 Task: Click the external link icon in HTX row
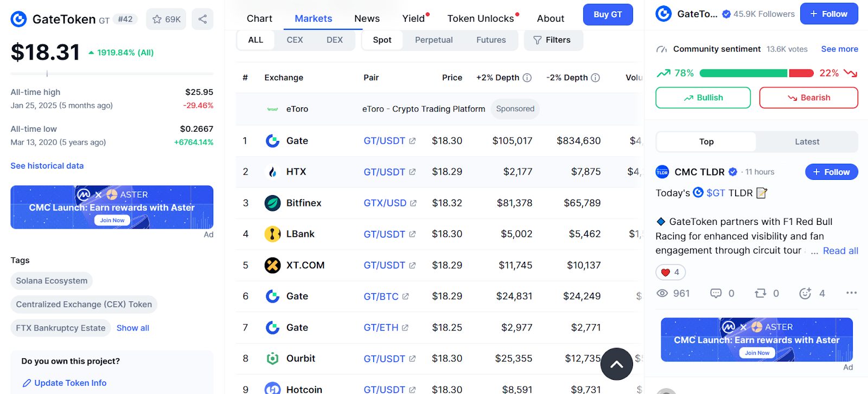pyautogui.click(x=412, y=172)
